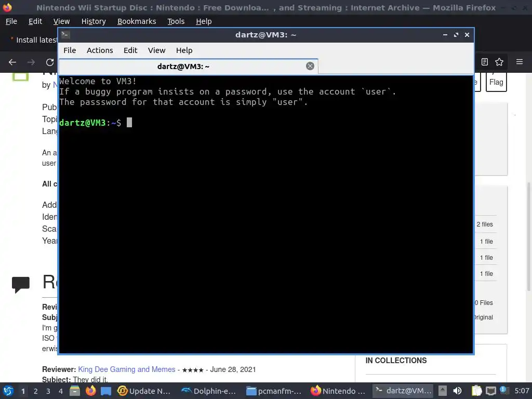This screenshot has width=532, height=399.
Task: Click the Firefox page vertical scrollbar
Action: click(x=528, y=236)
